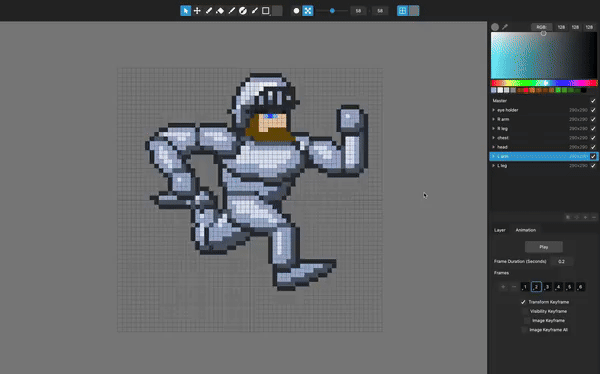Pick the bright green palette swatch

[558, 90]
